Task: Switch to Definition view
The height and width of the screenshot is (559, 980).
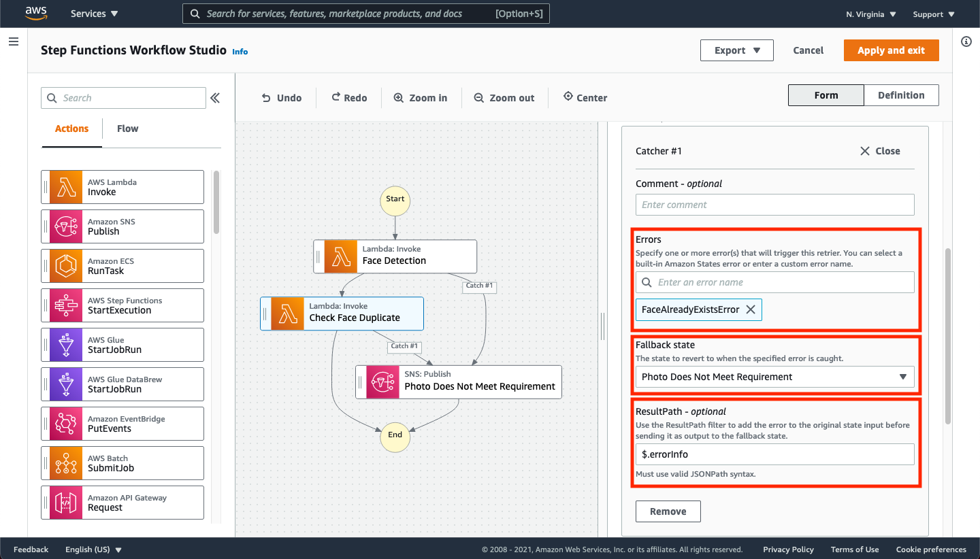Action: click(x=901, y=95)
